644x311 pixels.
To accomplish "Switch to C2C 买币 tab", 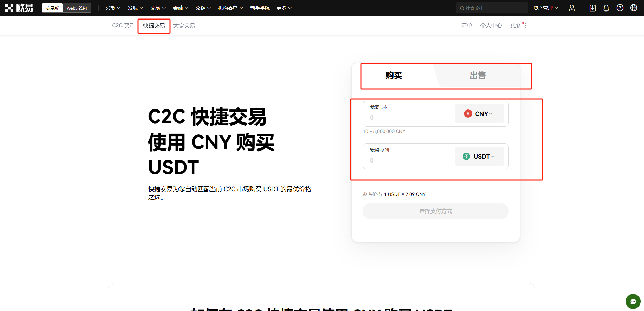I will coord(123,26).
